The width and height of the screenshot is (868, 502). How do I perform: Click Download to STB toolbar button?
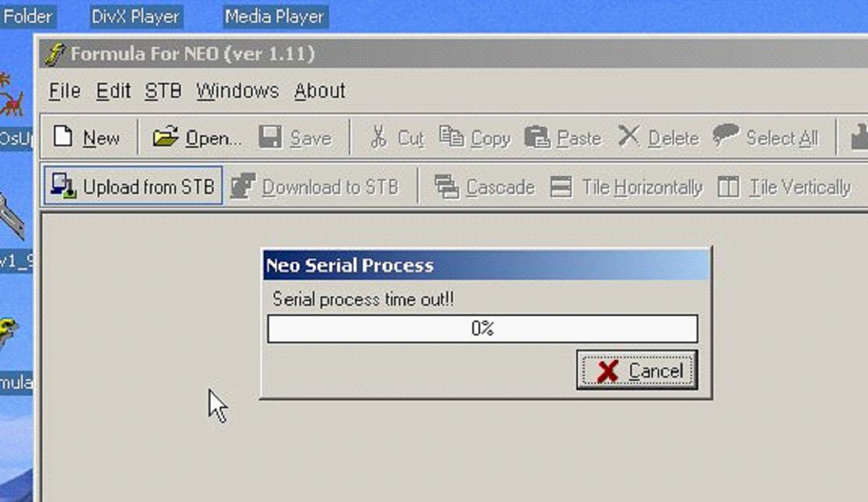tap(314, 187)
